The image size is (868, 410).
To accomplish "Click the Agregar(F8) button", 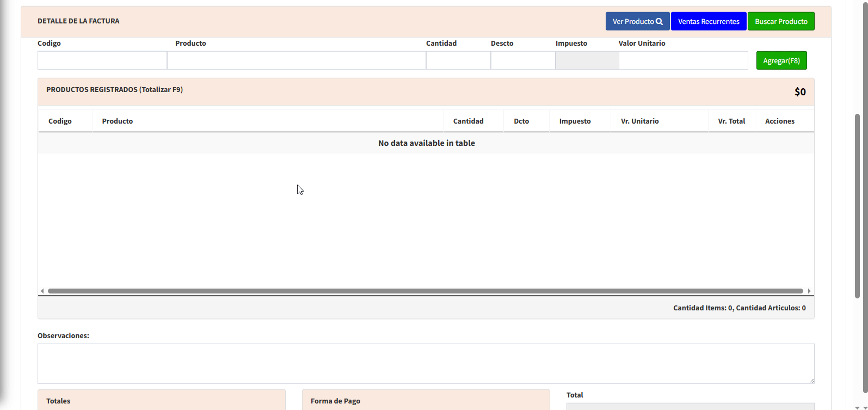I will coord(781,60).
